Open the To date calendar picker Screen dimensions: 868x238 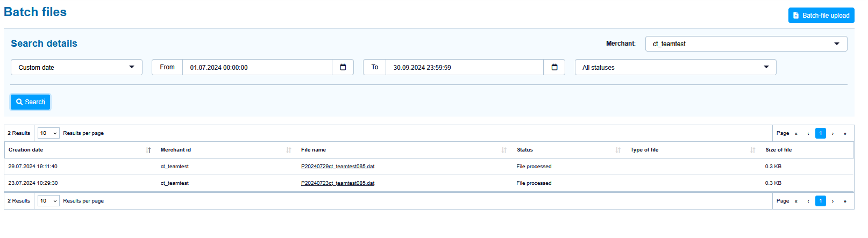click(554, 67)
